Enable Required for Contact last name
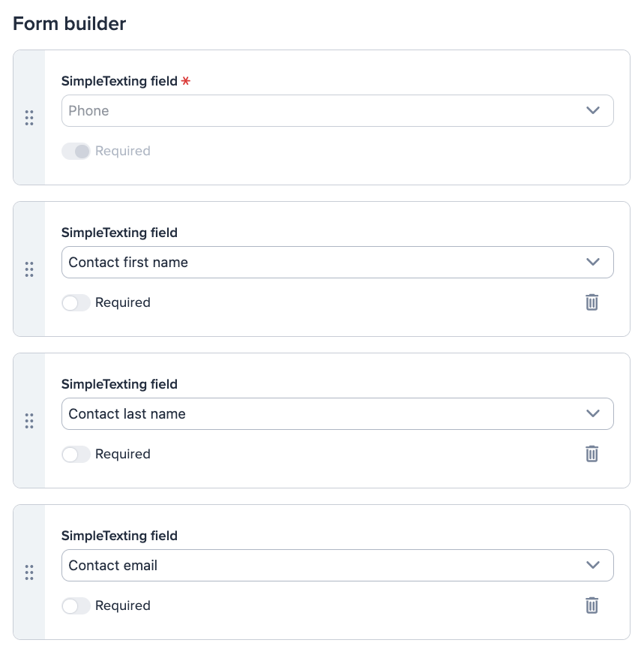The image size is (644, 658). click(x=76, y=454)
